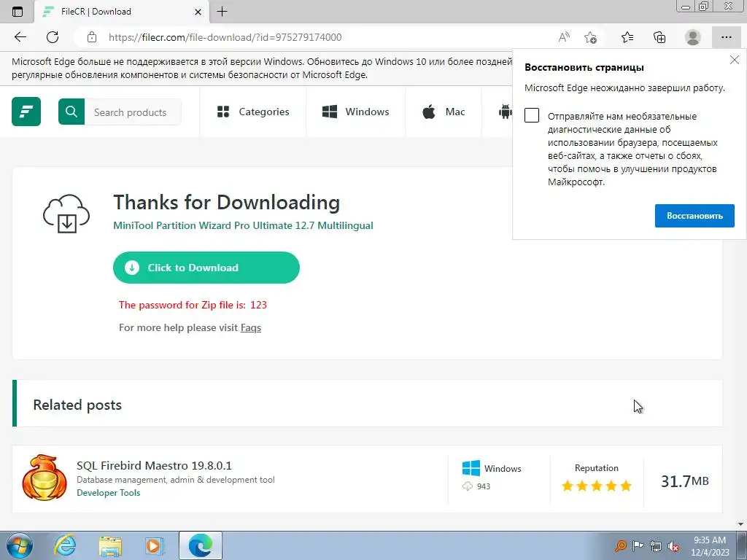The image size is (747, 560).
Task: Click the browser back arrow
Action: pos(20,37)
